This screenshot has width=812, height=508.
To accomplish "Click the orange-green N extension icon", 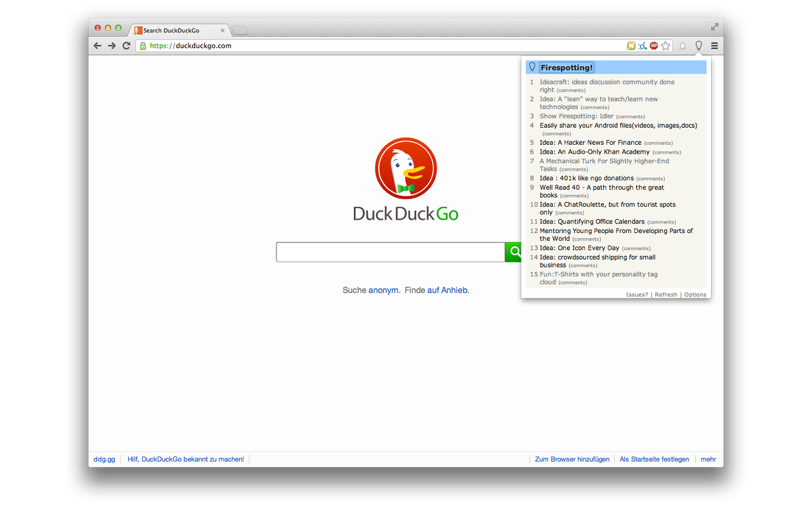I will (x=631, y=46).
